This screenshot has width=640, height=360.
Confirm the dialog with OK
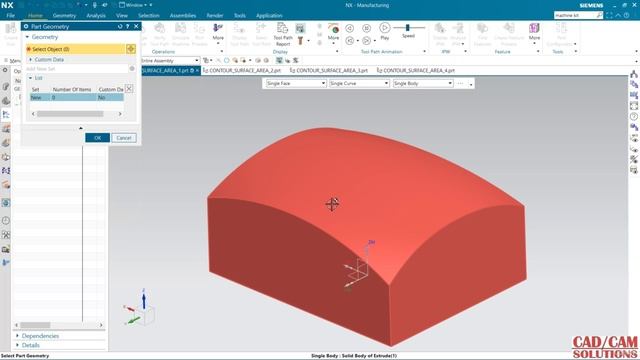coord(97,138)
